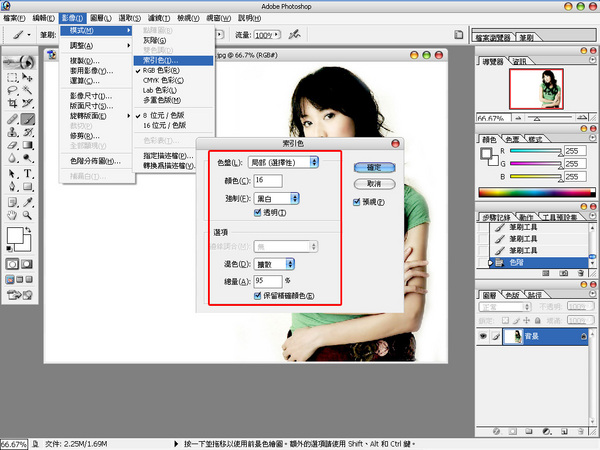Select 16 位元 / 色版 option
The image size is (600, 450).
coord(165,125)
